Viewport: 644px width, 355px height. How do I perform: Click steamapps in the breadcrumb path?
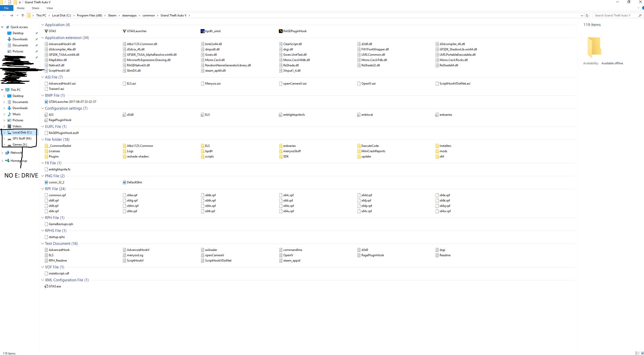point(129,15)
